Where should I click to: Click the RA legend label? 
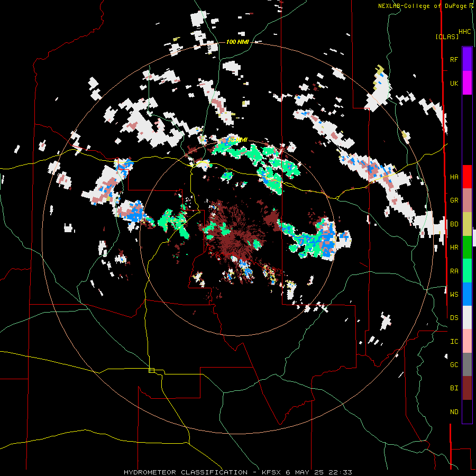(454, 271)
